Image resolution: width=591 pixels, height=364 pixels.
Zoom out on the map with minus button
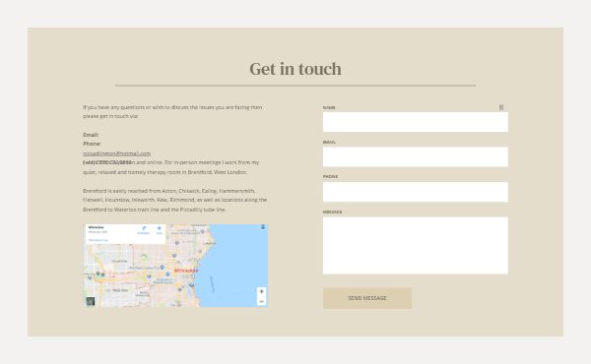click(x=262, y=301)
